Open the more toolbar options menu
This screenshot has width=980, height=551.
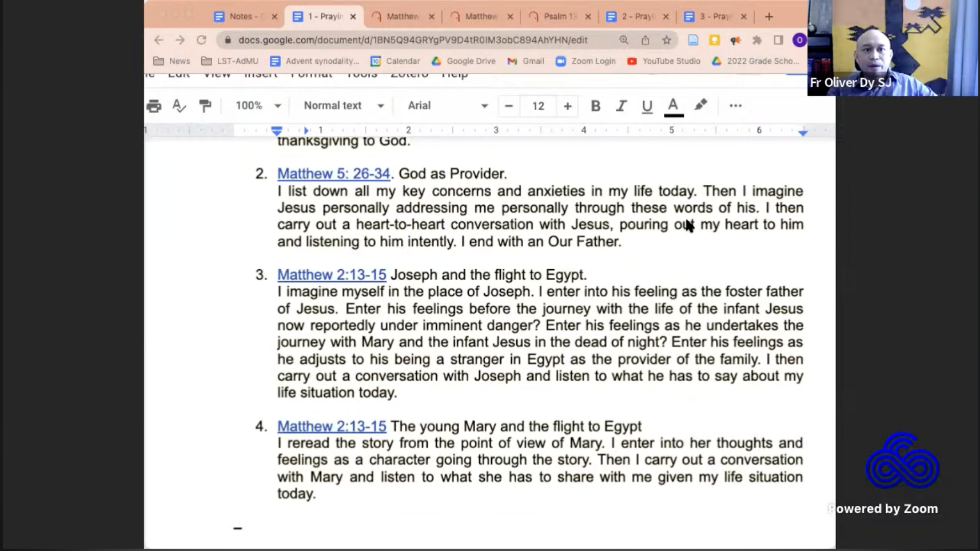(735, 106)
